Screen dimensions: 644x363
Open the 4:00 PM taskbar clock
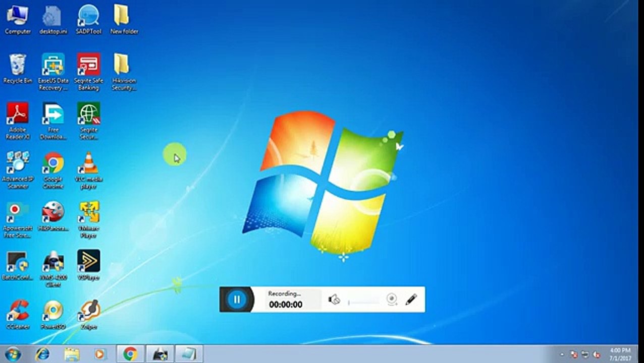(x=620, y=354)
